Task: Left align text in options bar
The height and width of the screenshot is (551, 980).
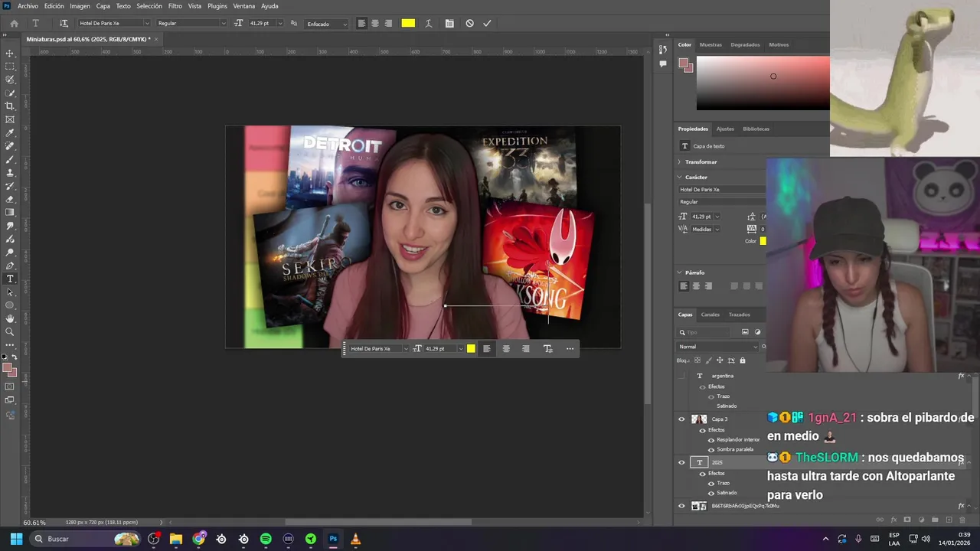Action: (x=361, y=23)
